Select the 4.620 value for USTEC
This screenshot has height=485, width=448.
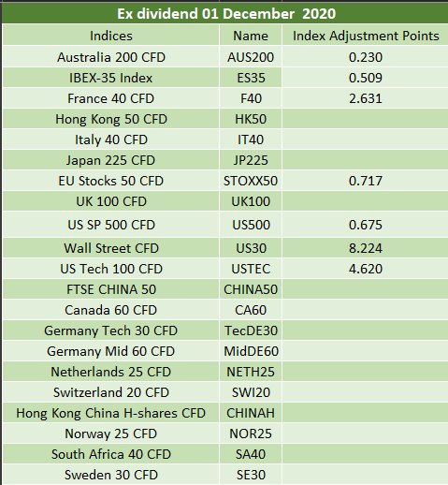[366, 269]
